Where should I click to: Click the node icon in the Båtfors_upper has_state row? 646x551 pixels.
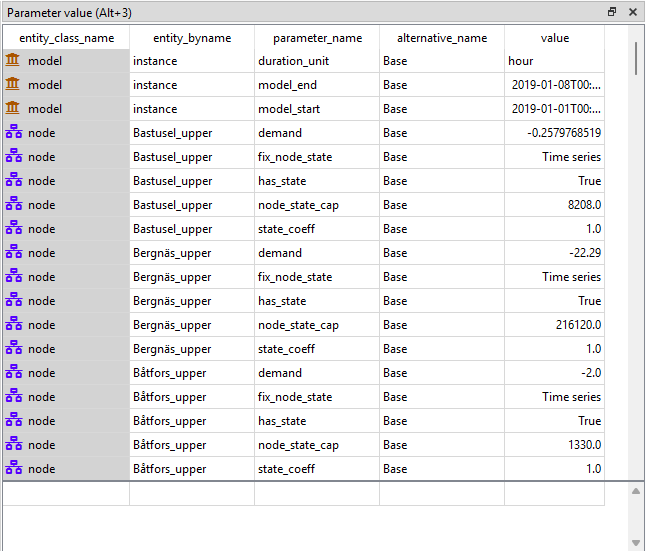(x=14, y=420)
